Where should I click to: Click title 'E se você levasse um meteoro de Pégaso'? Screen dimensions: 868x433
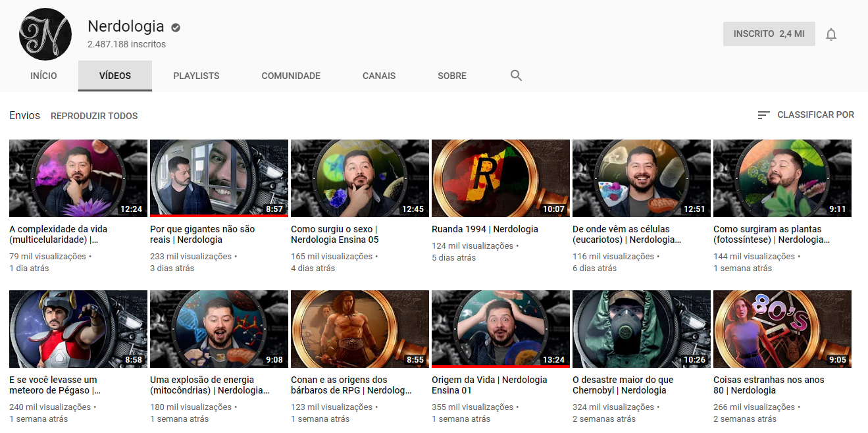pyautogui.click(x=55, y=385)
